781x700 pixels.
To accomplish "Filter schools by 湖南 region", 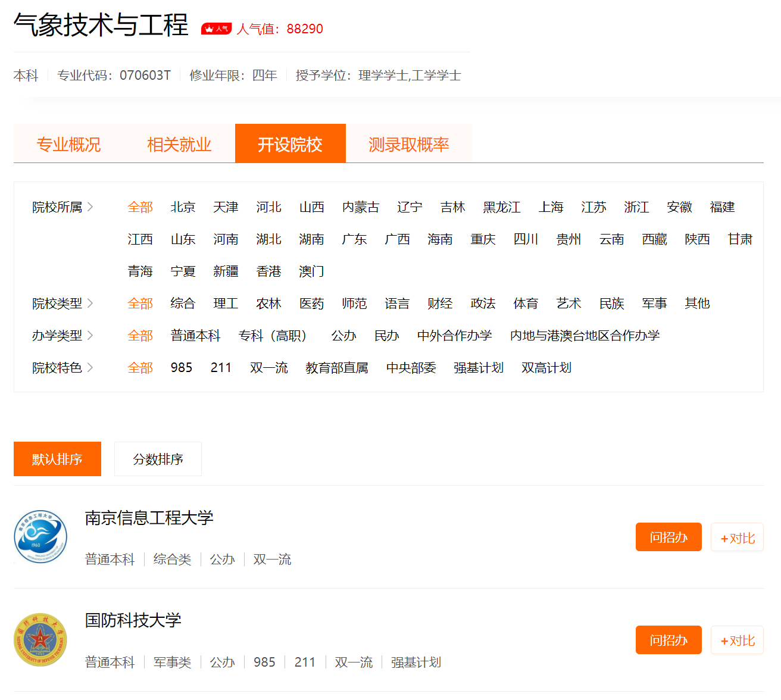I will [x=312, y=239].
